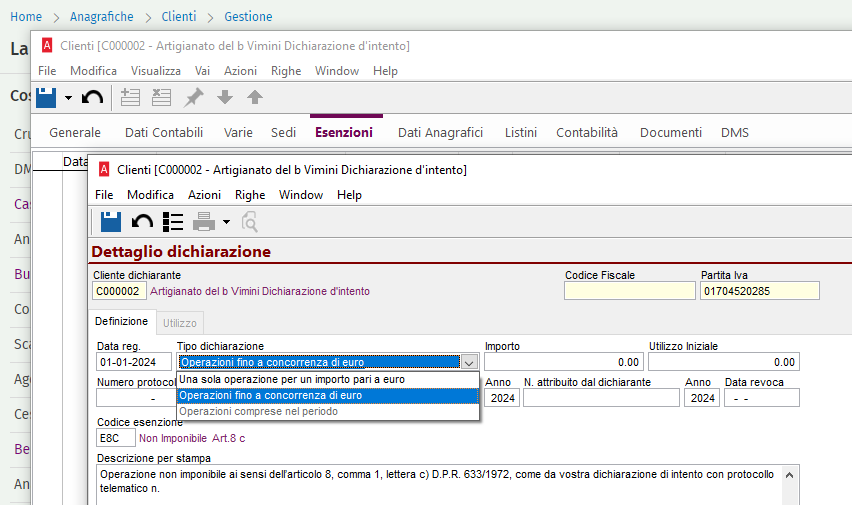Click the delete row icon in main toolbar
The width and height of the screenshot is (852, 505).
(x=161, y=97)
